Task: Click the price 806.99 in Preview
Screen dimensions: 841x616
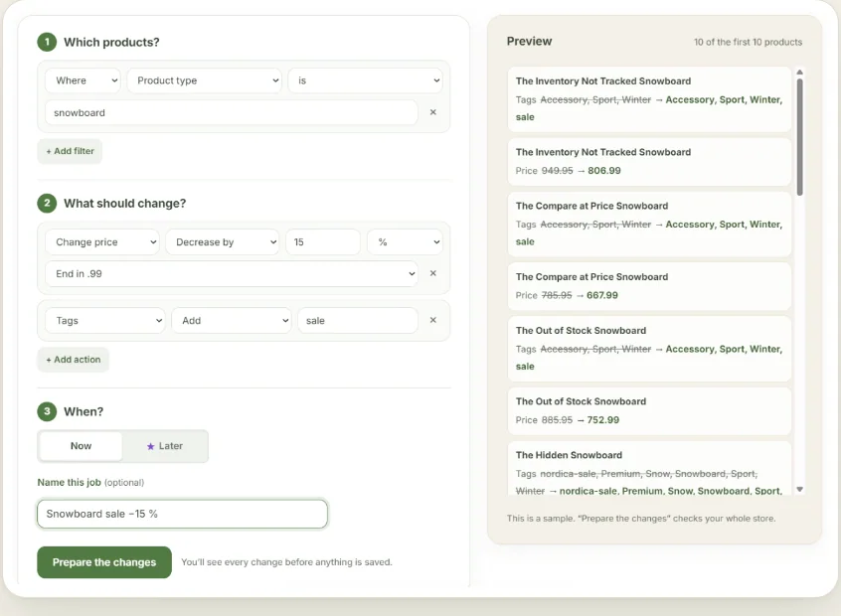Action: click(604, 171)
